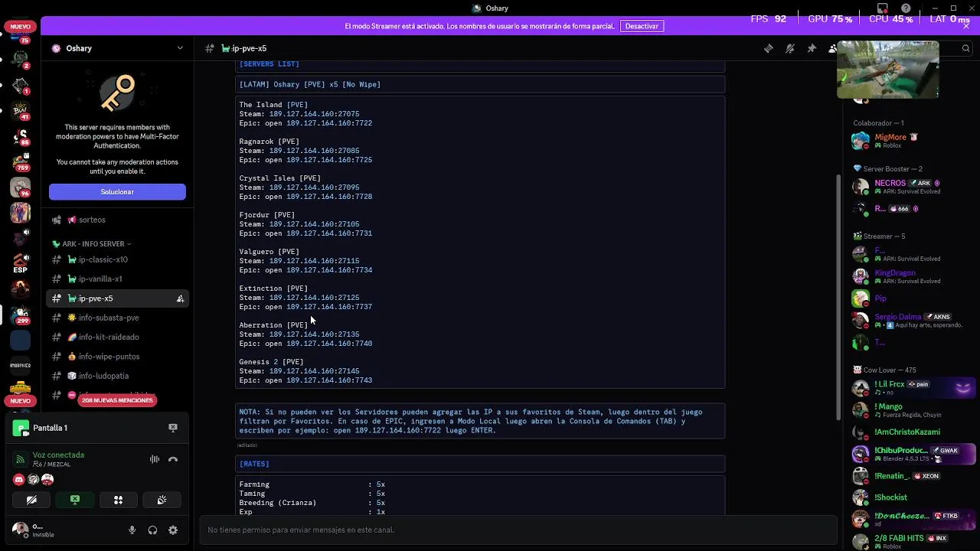Click the Oshary channel header hashtag icon
Viewport: 980px width, 551px height.
pyautogui.click(x=210, y=48)
